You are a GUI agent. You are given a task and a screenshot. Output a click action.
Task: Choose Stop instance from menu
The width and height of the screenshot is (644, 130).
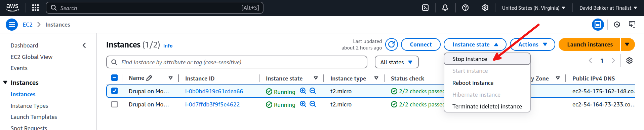[487, 59]
